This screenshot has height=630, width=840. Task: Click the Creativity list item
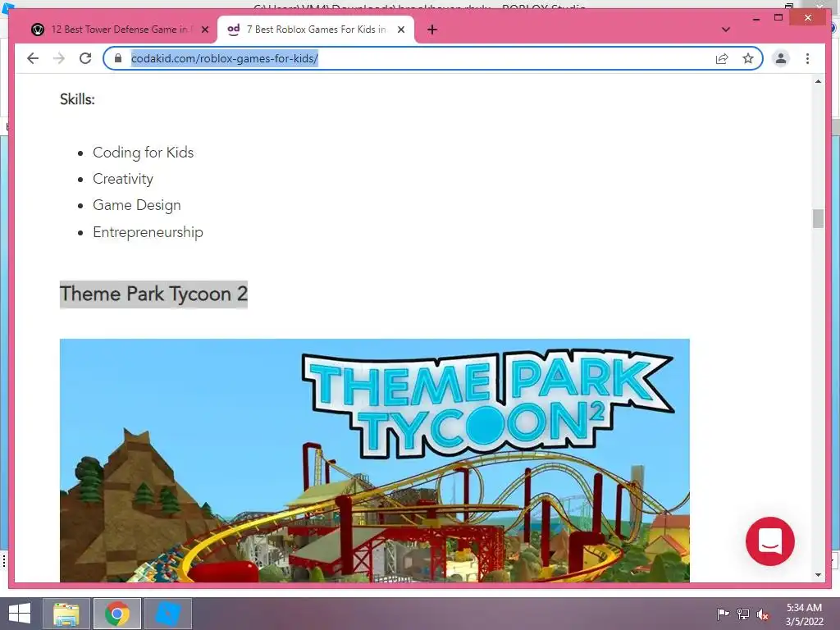[x=123, y=179]
